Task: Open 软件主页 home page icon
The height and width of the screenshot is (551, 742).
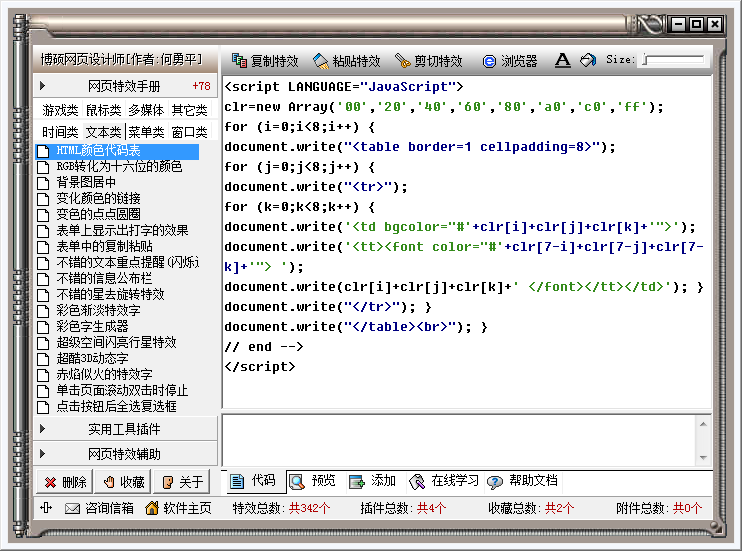Action: [152, 508]
